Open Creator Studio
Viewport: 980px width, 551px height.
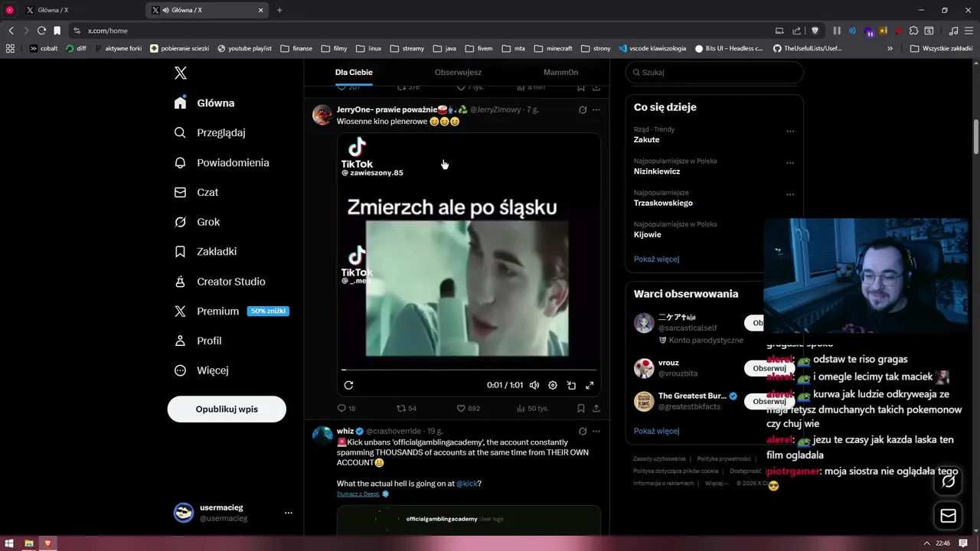220,282
